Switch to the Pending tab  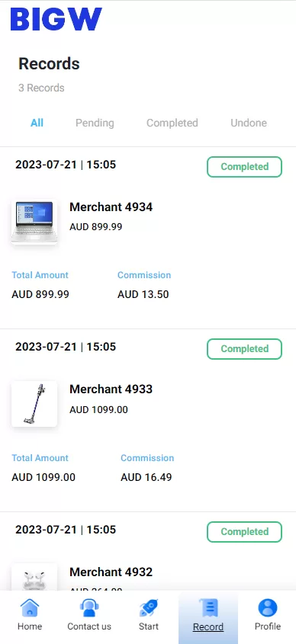tap(95, 123)
